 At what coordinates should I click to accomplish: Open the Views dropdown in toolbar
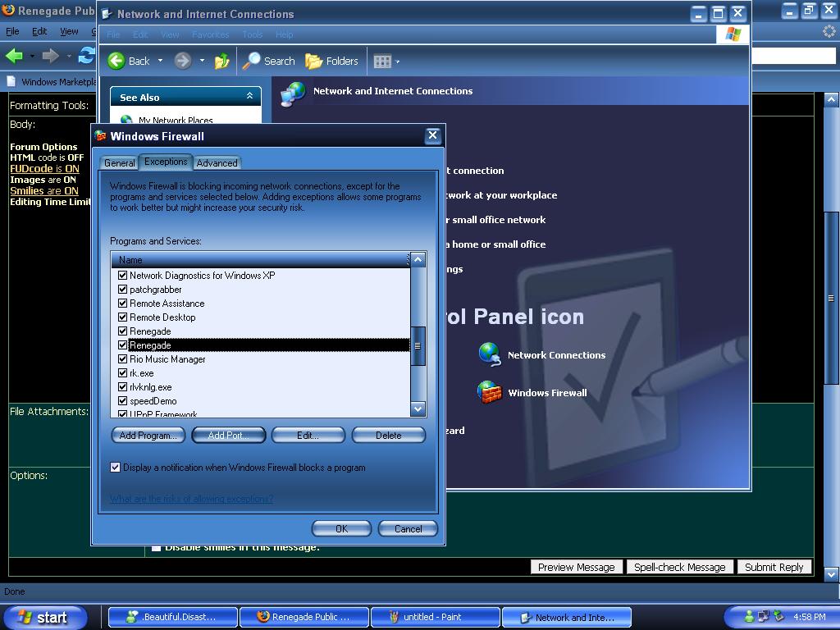(x=386, y=61)
